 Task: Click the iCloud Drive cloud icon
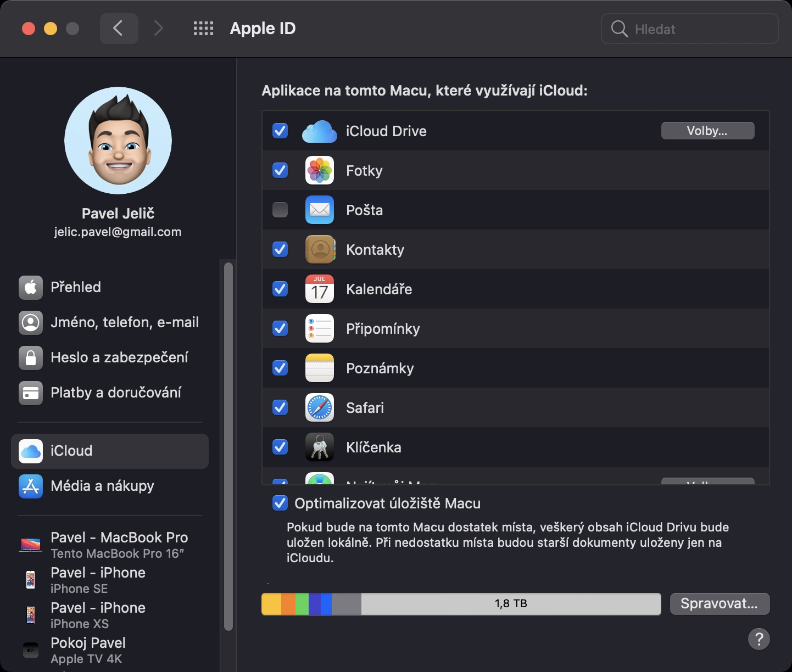tap(319, 131)
